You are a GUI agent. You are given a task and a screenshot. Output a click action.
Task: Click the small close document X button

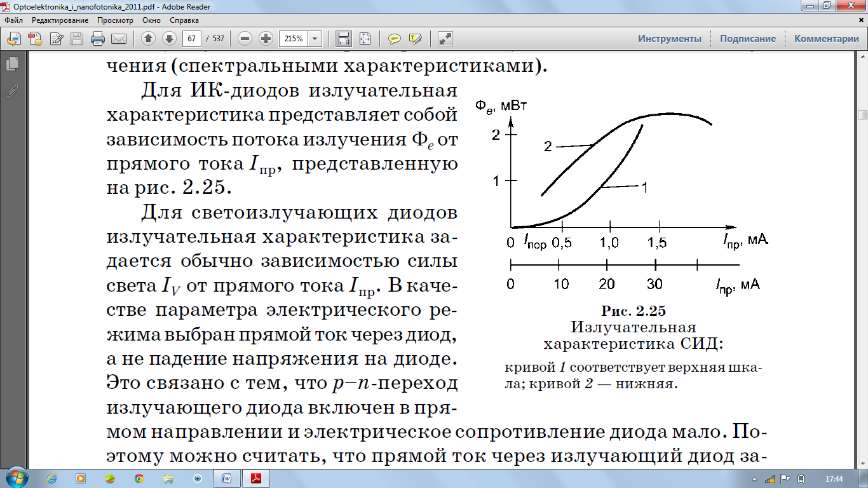pos(862,20)
